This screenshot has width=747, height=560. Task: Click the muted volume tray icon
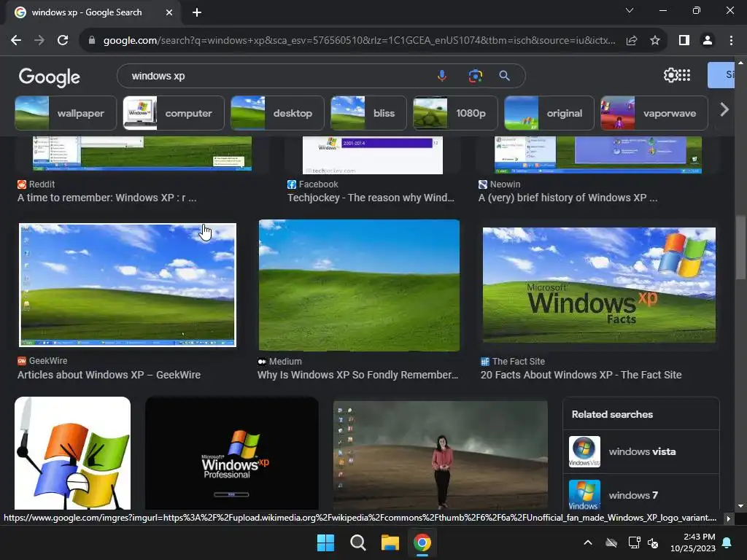pyautogui.click(x=653, y=542)
